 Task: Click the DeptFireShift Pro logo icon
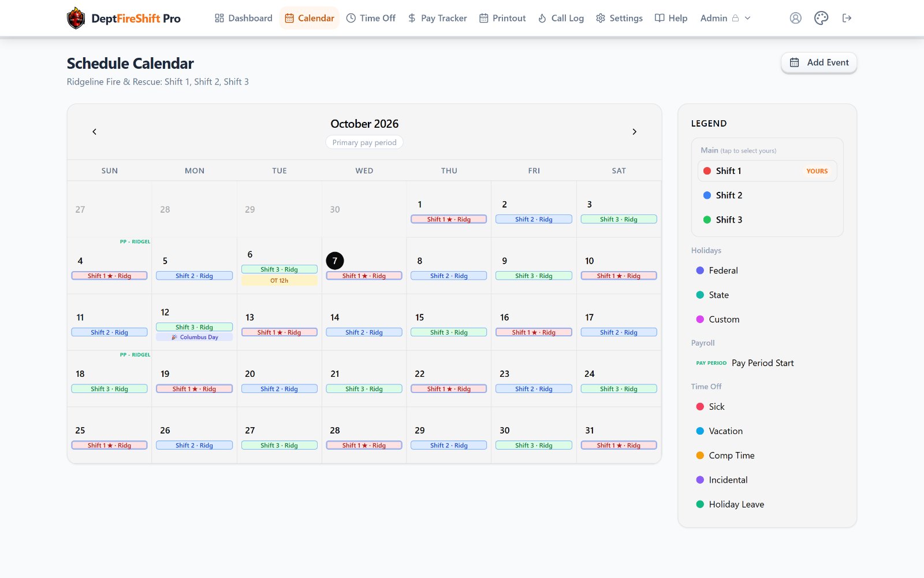click(x=76, y=18)
